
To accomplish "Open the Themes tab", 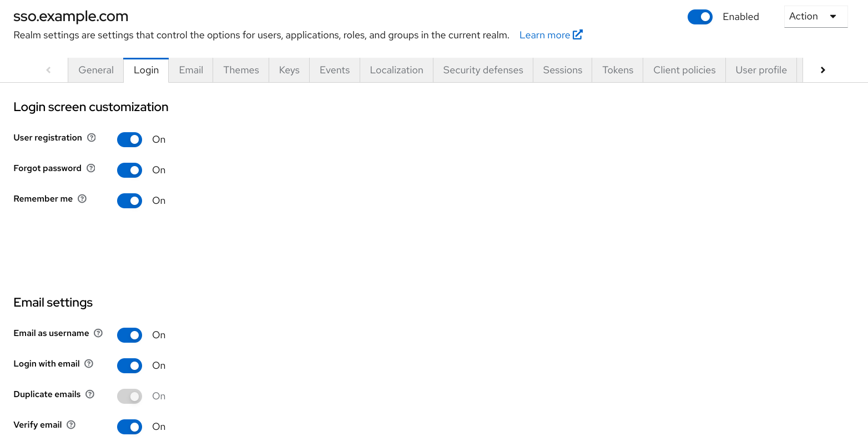I will click(x=241, y=70).
